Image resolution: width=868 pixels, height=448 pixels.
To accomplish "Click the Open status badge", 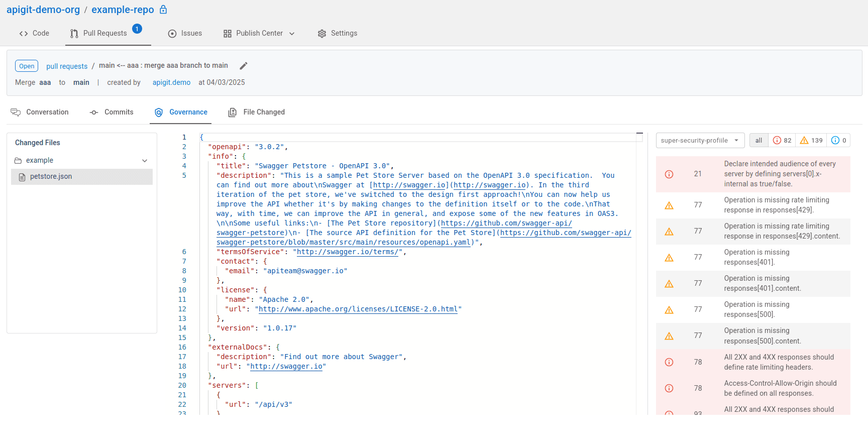I will (27, 66).
